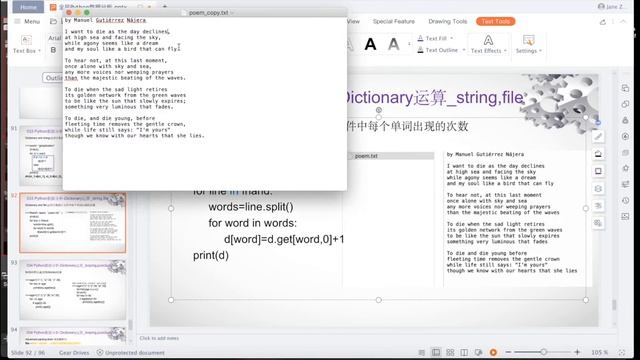
Task: Open the poem_copy.txt title dropdown arrow
Action: click(232, 13)
